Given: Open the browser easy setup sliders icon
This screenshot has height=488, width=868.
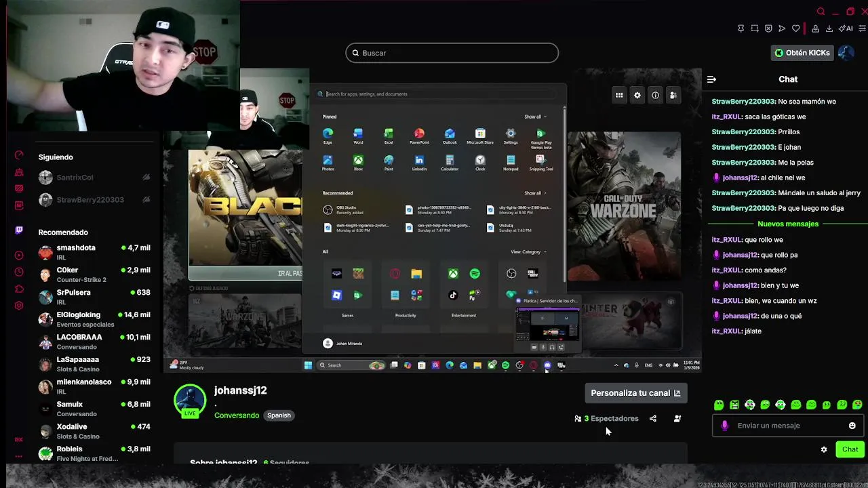Looking at the screenshot, I should coord(863,28).
